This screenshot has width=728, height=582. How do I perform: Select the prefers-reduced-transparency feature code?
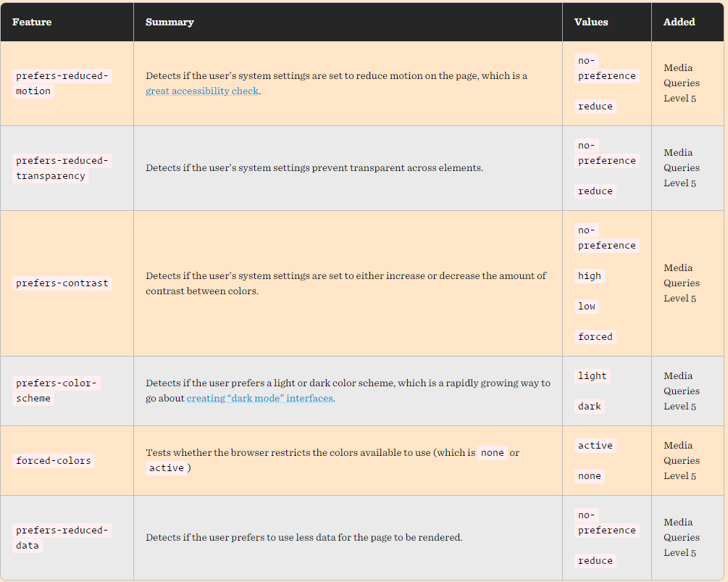pos(62,168)
